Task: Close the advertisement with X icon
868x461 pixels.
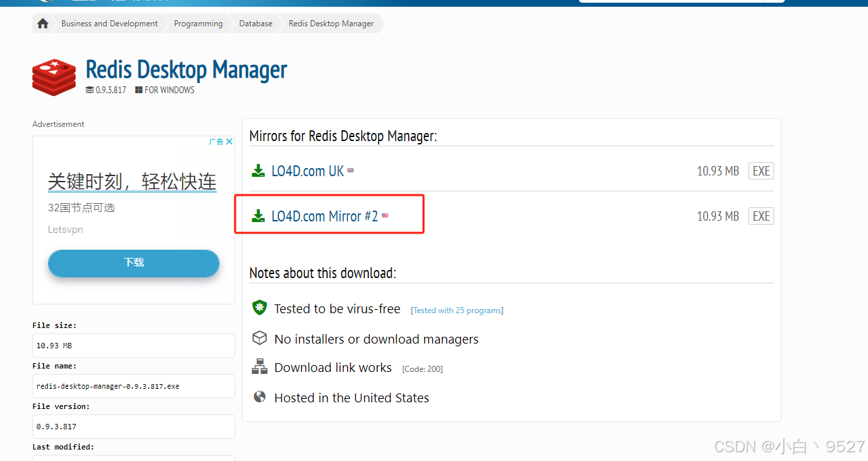Action: [x=230, y=142]
